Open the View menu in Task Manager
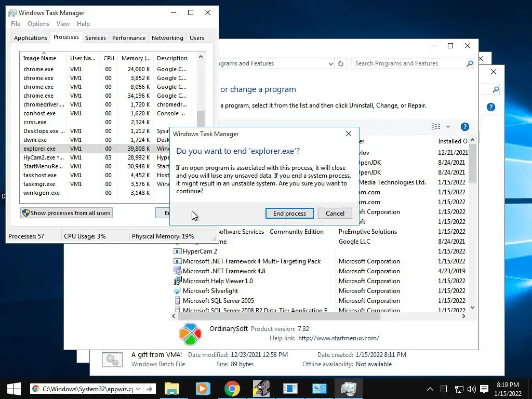532x399 pixels. click(x=63, y=24)
